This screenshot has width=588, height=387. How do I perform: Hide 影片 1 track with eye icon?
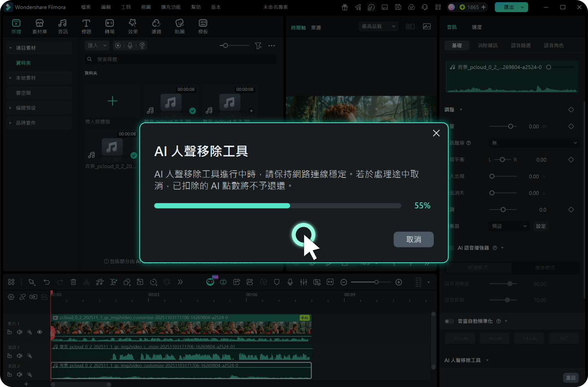coord(39,332)
